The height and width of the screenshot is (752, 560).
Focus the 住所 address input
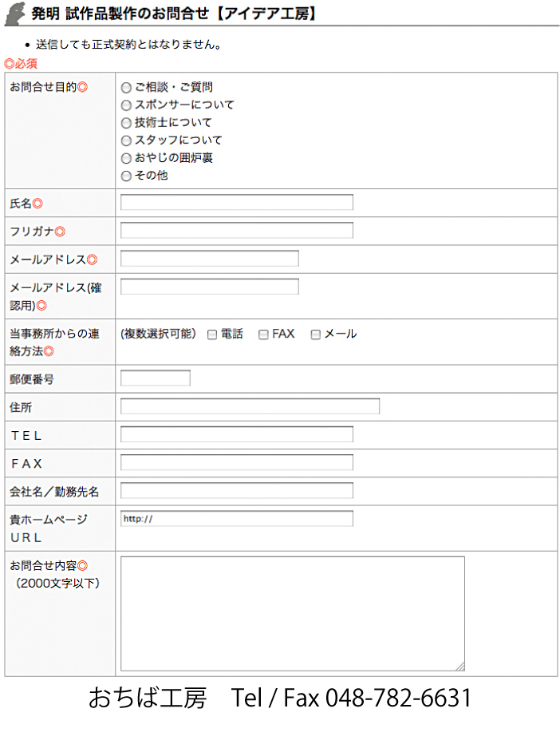[250, 406]
